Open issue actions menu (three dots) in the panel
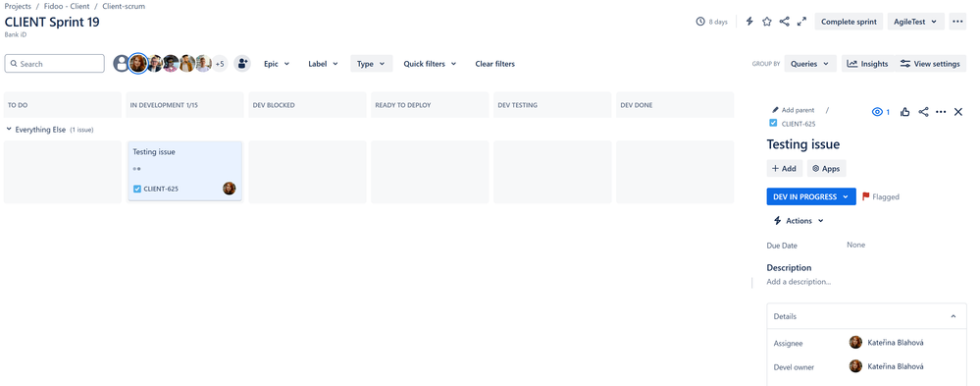 point(941,112)
